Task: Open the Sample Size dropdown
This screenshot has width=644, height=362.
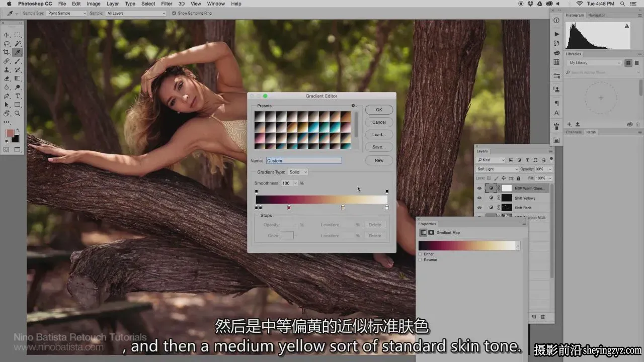Action: [66, 13]
